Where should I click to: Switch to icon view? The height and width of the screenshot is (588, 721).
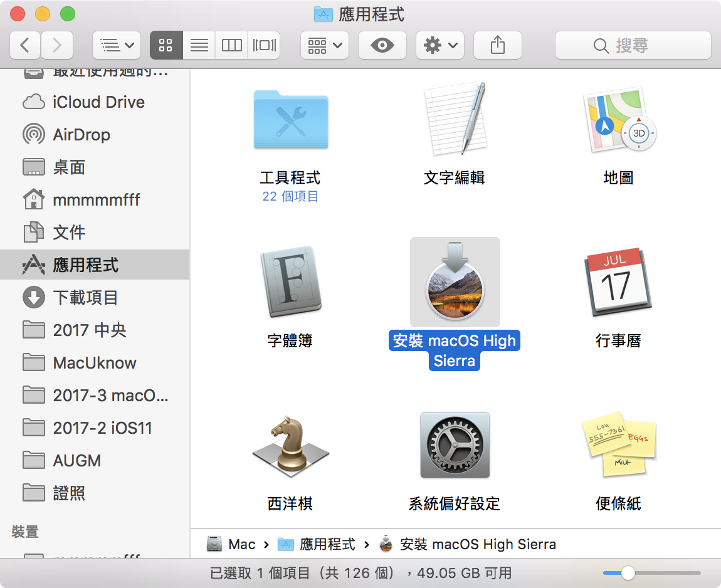click(166, 45)
